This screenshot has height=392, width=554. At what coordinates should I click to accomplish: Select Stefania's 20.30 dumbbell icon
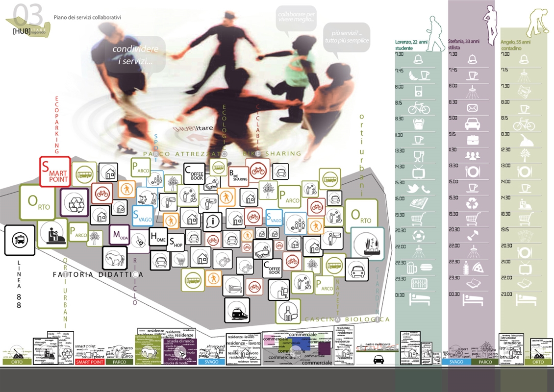pos(473,236)
